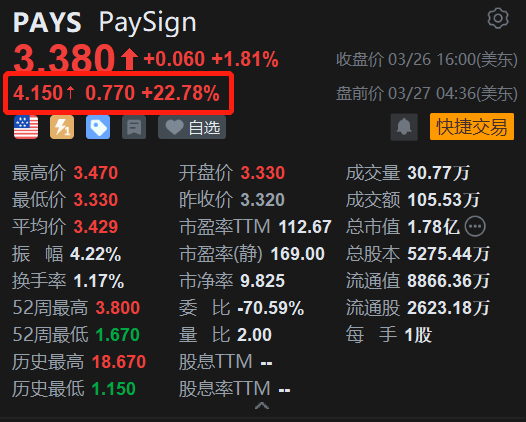The image size is (526, 422).
Task: Open the settings gear icon
Action: (498, 18)
